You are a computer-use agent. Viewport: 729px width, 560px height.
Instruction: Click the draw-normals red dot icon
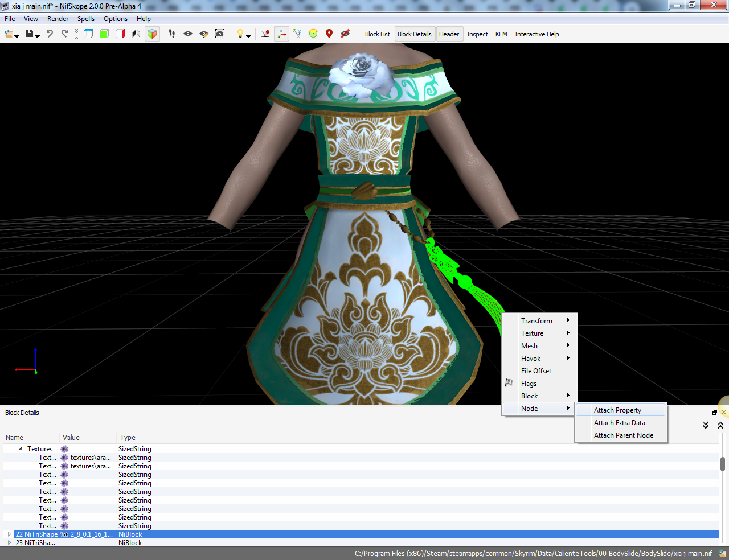[x=265, y=34]
